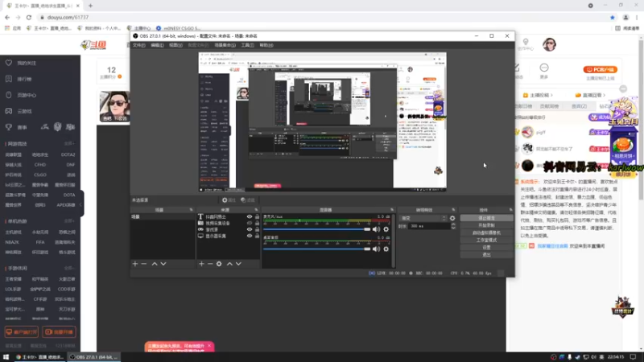The image size is (644, 362).
Task: Open settings gear for the desktop audio channel
Action: [x=386, y=249]
